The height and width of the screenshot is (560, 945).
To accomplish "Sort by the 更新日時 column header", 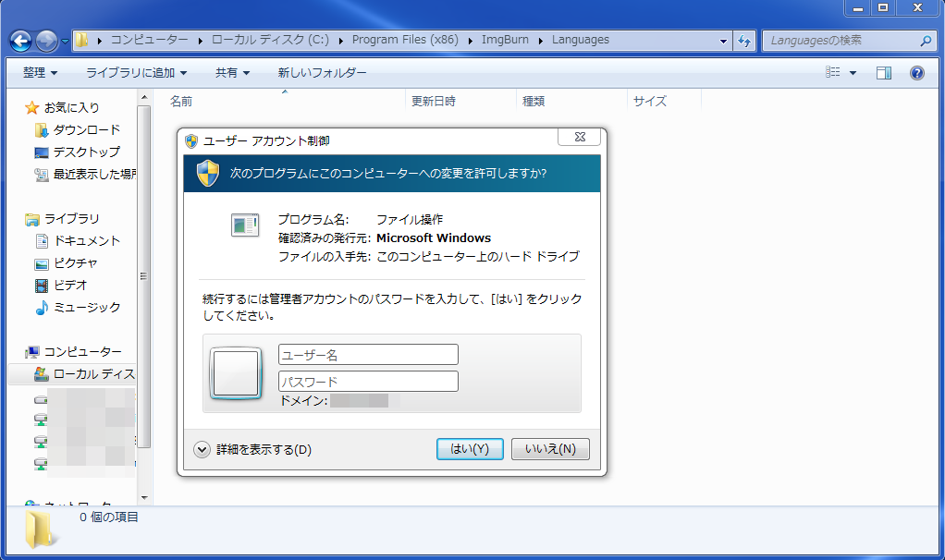I will point(434,101).
